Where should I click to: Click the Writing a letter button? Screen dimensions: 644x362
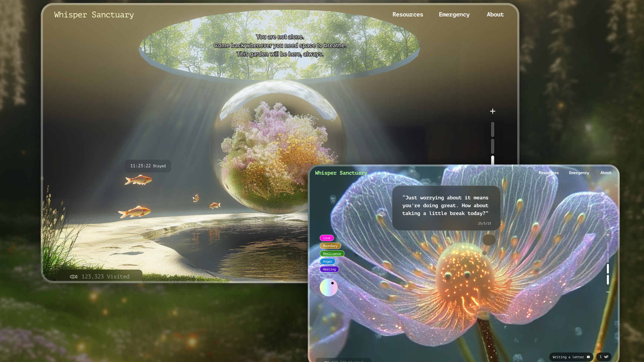(571, 357)
